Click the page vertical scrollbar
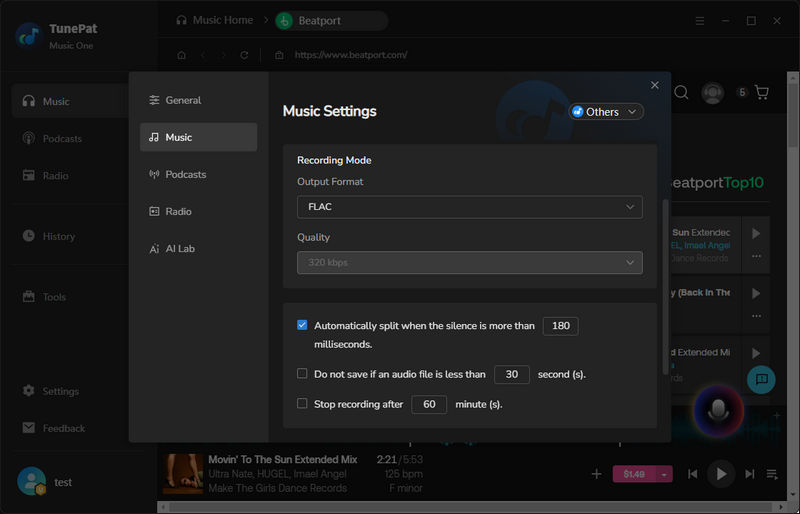 click(x=792, y=114)
